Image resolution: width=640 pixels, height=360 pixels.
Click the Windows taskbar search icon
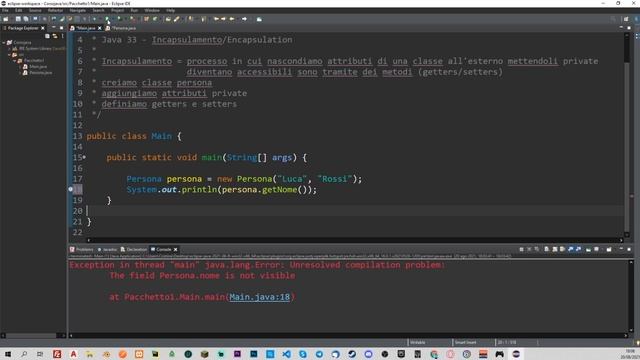click(24, 354)
